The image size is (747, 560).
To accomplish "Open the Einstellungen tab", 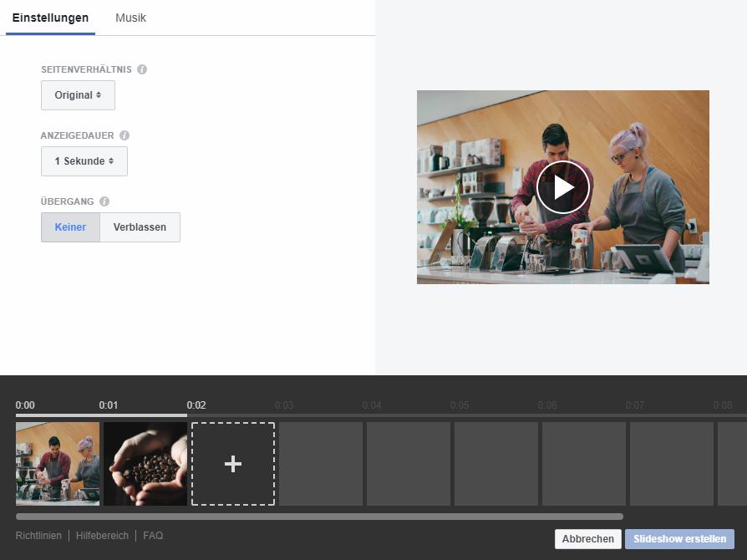I will pos(50,18).
